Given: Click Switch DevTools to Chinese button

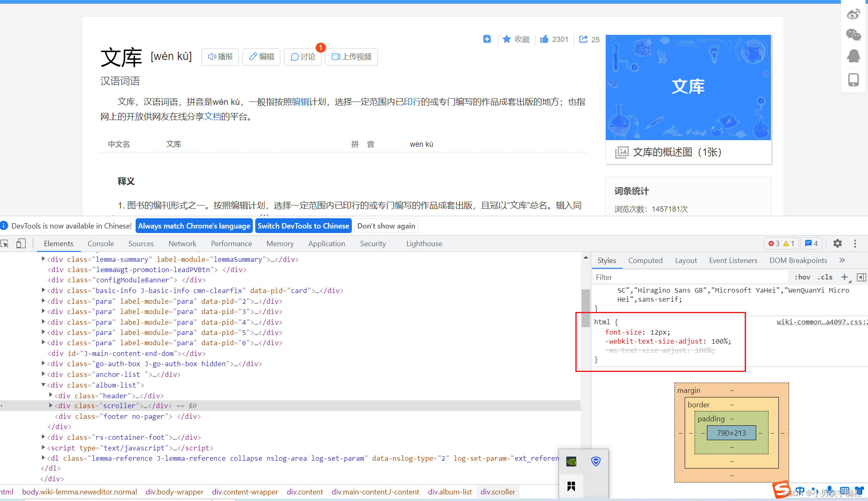Looking at the screenshot, I should [303, 226].
